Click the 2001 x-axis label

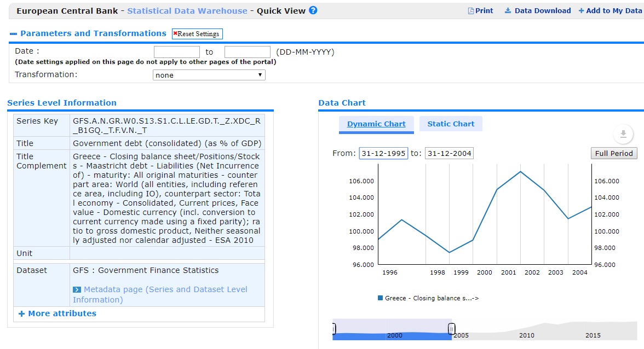pyautogui.click(x=508, y=272)
